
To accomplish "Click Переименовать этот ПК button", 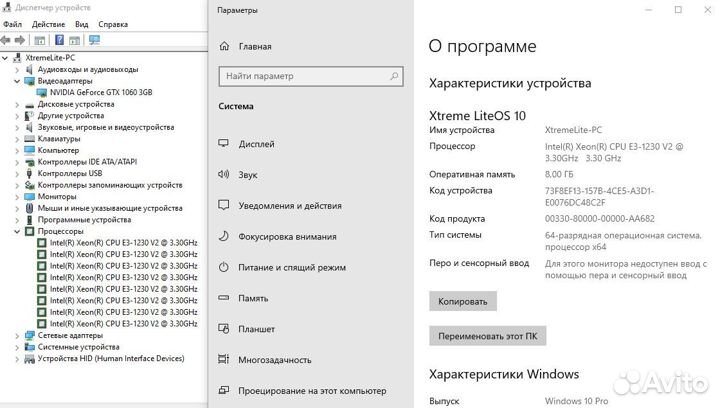I will (x=487, y=336).
